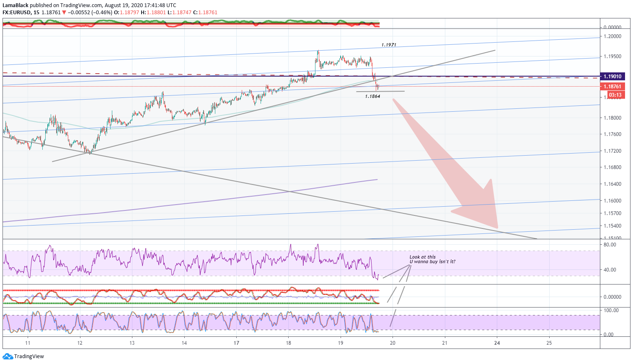Click the 1.17200 price axis label
This screenshot has height=364, width=633.
click(x=612, y=151)
